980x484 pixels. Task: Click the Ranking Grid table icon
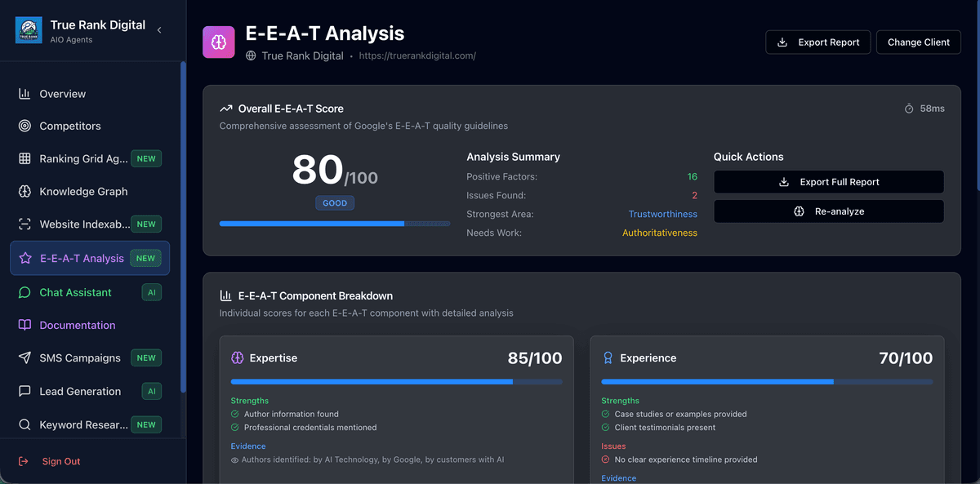click(24, 158)
